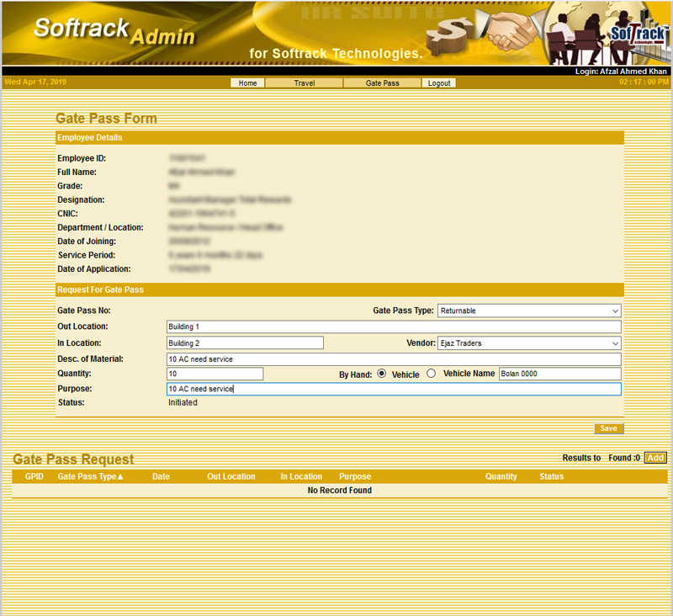
Task: Click the Add button for gate pass requests
Action: point(655,458)
